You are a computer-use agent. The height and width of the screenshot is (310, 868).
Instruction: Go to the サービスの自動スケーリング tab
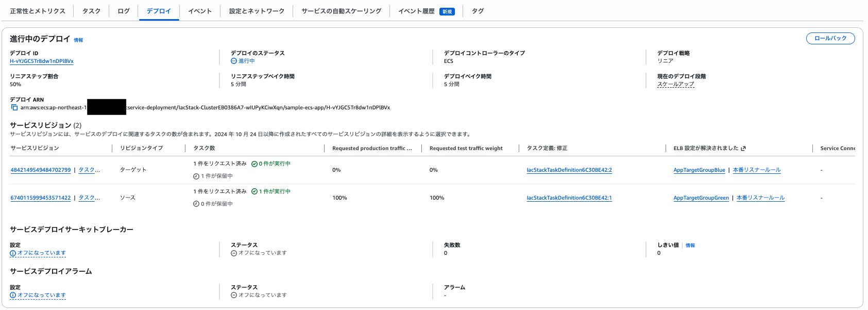[341, 11]
